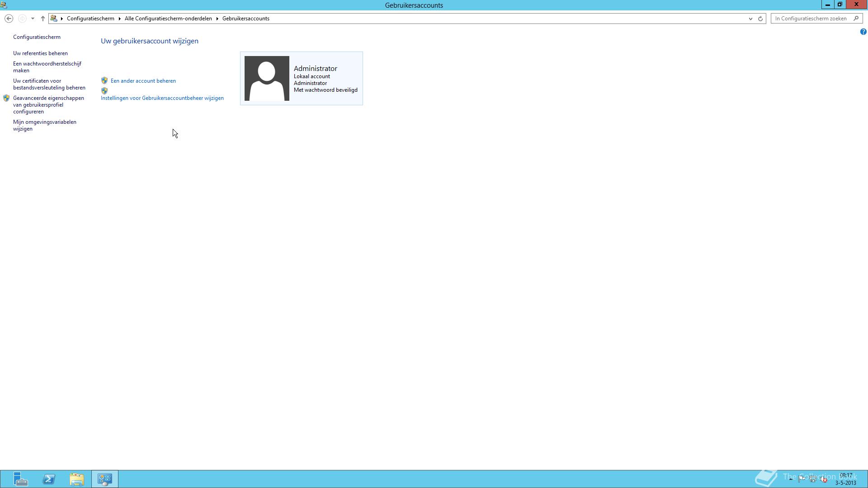Go back using the Back arrow button
The image size is (868, 488).
9,19
